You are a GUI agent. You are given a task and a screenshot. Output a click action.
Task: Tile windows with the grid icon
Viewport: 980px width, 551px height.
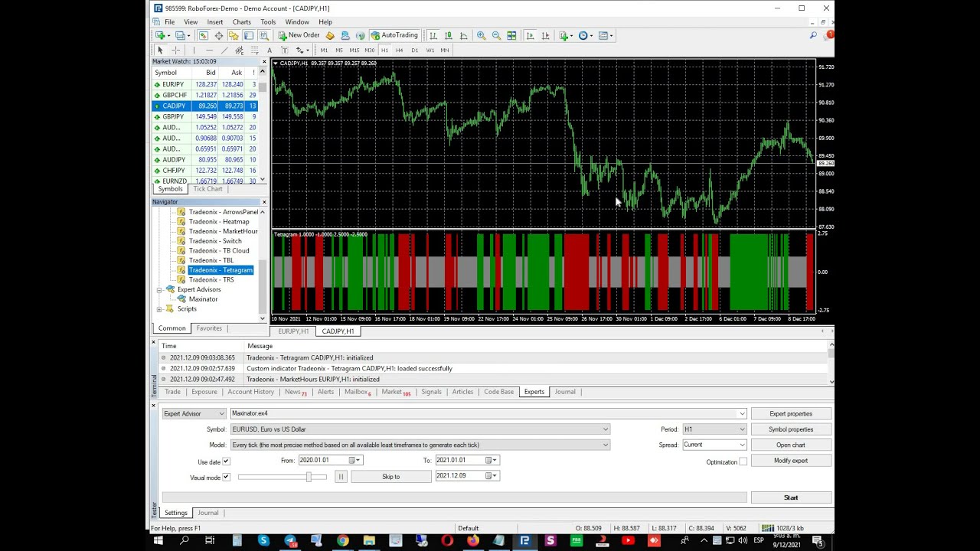511,35
